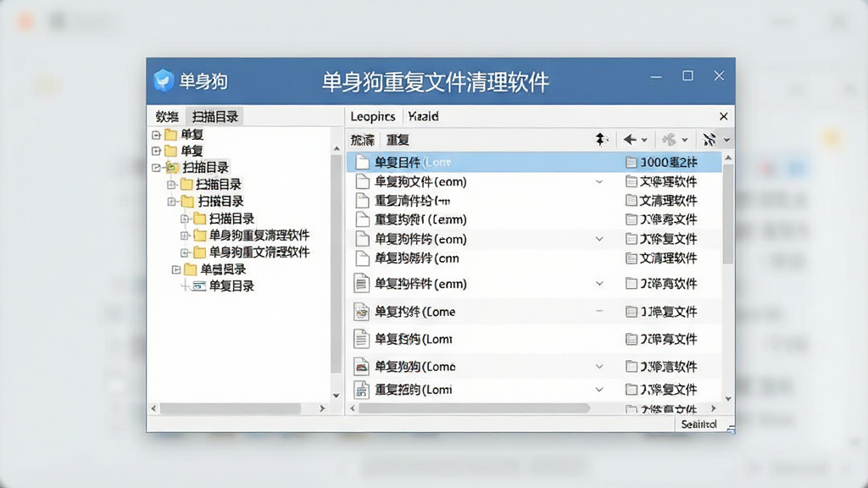Click the 重复 column header
868x488 pixels.
coord(398,140)
